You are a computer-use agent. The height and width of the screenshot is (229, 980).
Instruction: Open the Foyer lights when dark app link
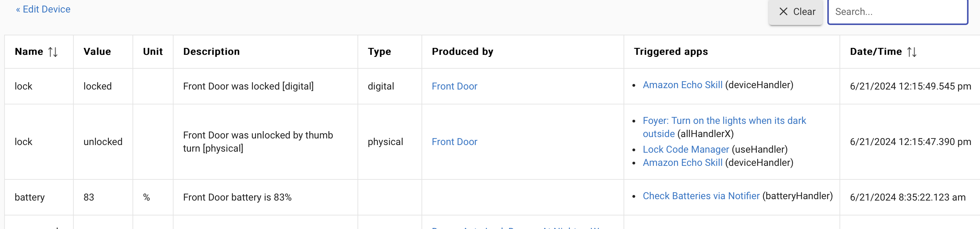click(x=724, y=121)
